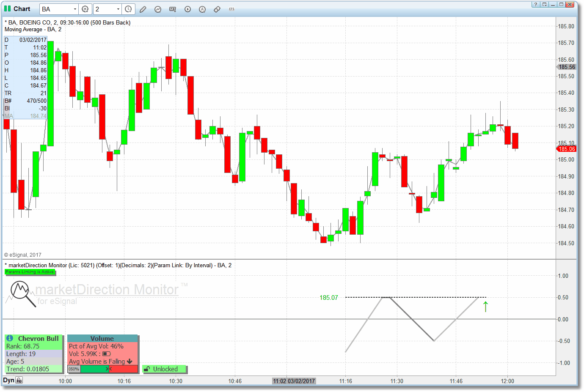
Task: Expand the interval 2 dropdown arrow
Action: click(x=118, y=9)
